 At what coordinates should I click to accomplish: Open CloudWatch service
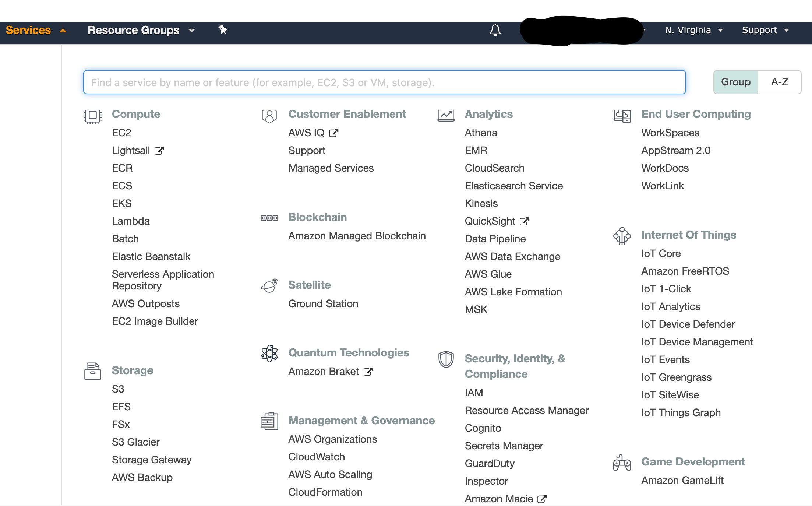pos(317,457)
